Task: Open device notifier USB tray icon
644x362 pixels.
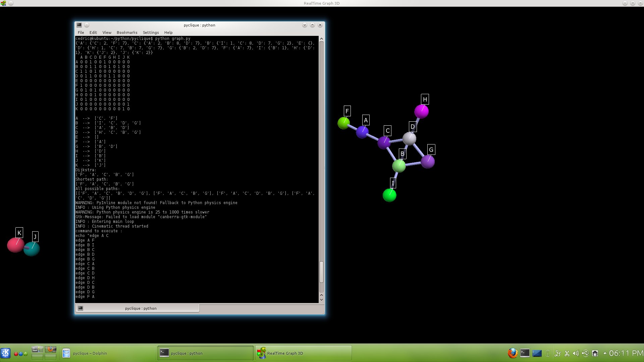Action: [585, 353]
